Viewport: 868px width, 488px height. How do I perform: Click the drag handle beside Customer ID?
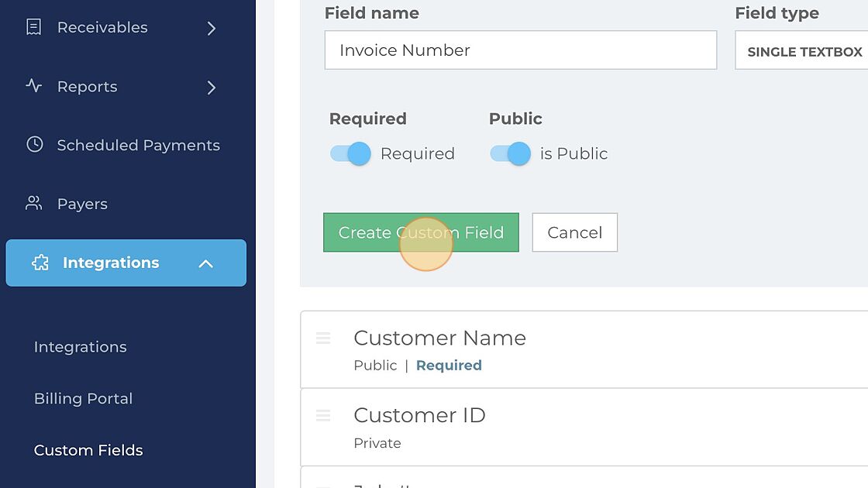point(323,415)
